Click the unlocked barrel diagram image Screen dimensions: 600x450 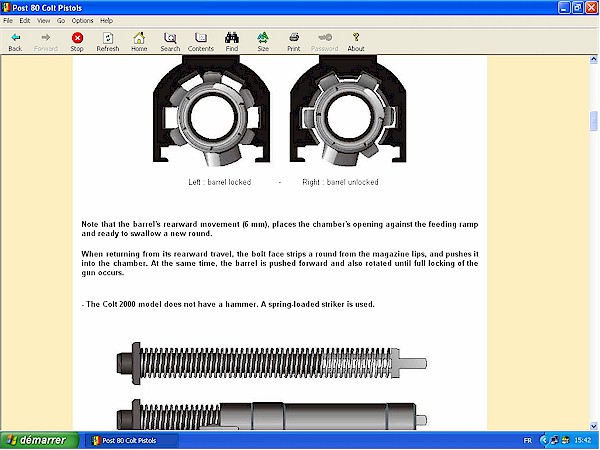348,111
